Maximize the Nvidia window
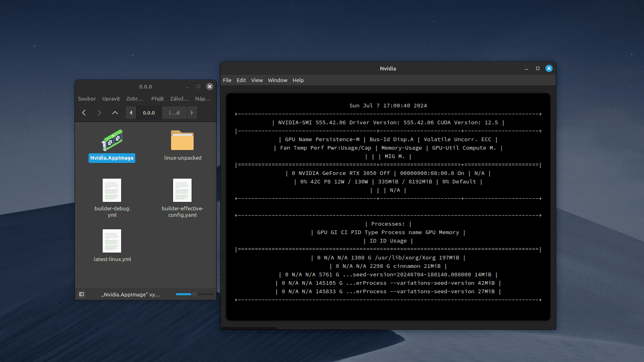This screenshot has width=644, height=362. (x=537, y=68)
